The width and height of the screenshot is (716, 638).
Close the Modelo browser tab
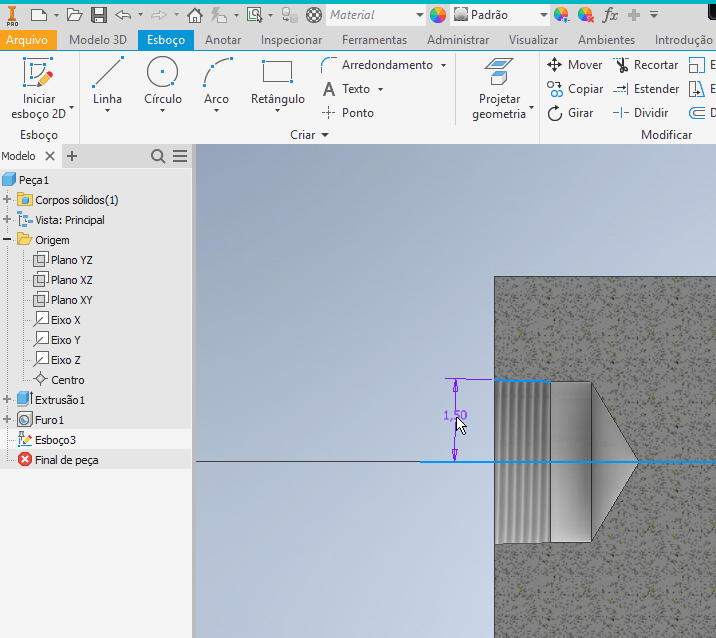(x=50, y=156)
